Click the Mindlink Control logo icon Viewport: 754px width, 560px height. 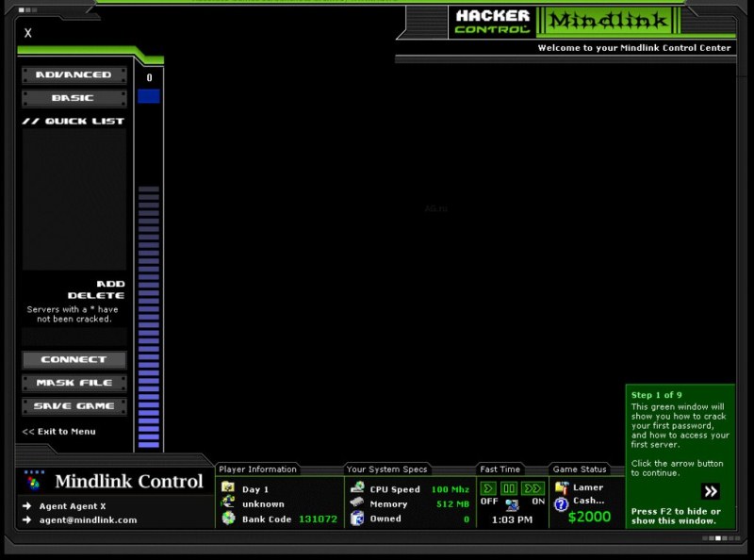(34, 481)
